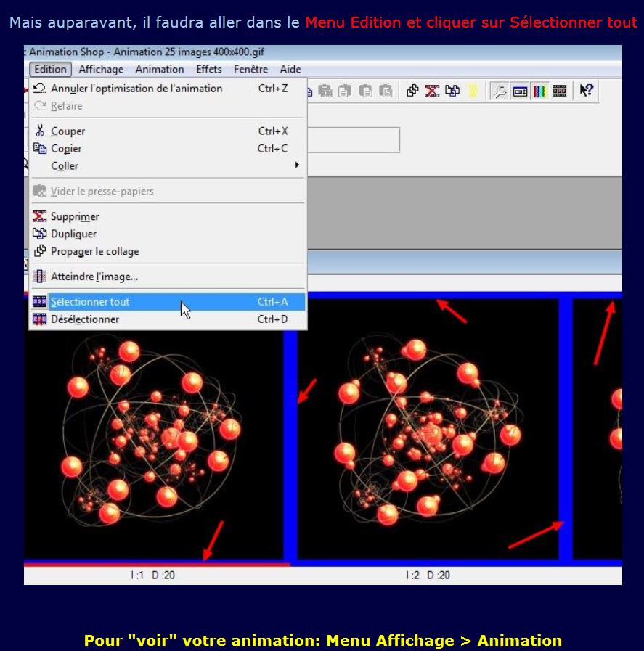Click the View Animation filmstrip icon
The width and height of the screenshot is (644, 651).
tap(559, 91)
